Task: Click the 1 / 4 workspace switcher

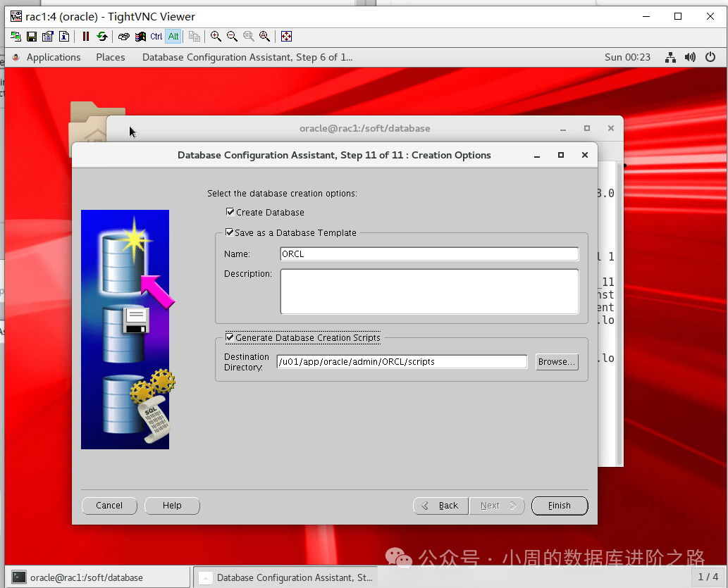Action: pyautogui.click(x=708, y=577)
